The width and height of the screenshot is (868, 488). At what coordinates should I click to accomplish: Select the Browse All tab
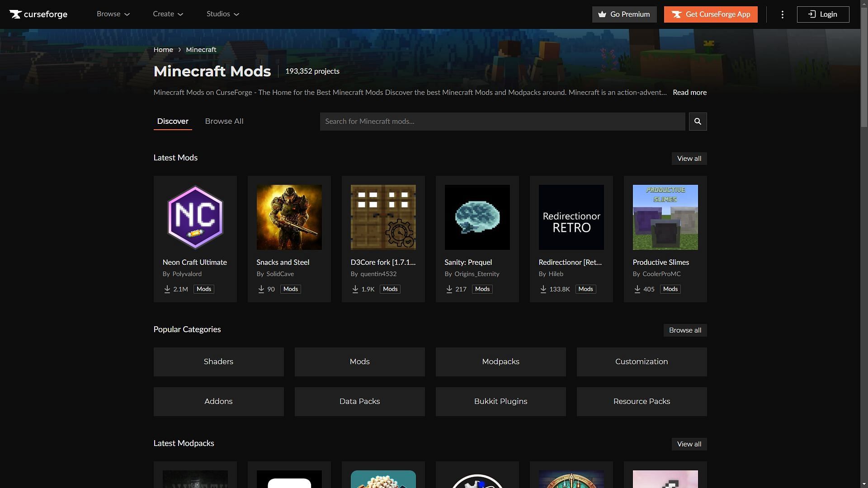[x=224, y=122]
